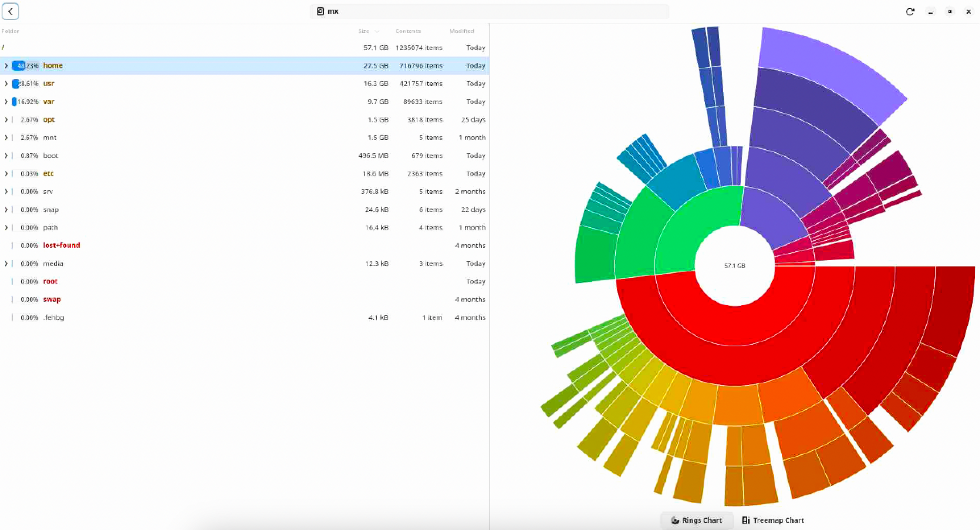Image resolution: width=980 pixels, height=530 pixels.
Task: Expand the etc folder chevron
Action: pos(6,174)
